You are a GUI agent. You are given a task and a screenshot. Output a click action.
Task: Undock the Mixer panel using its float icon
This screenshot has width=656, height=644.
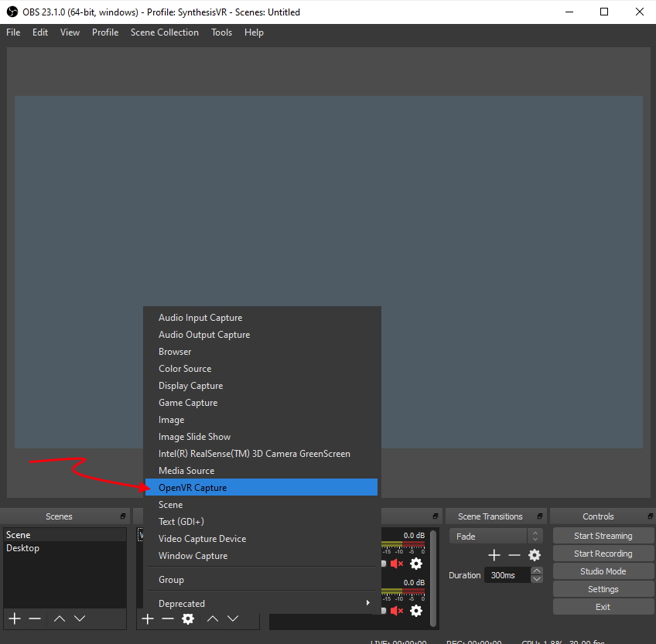click(x=435, y=516)
